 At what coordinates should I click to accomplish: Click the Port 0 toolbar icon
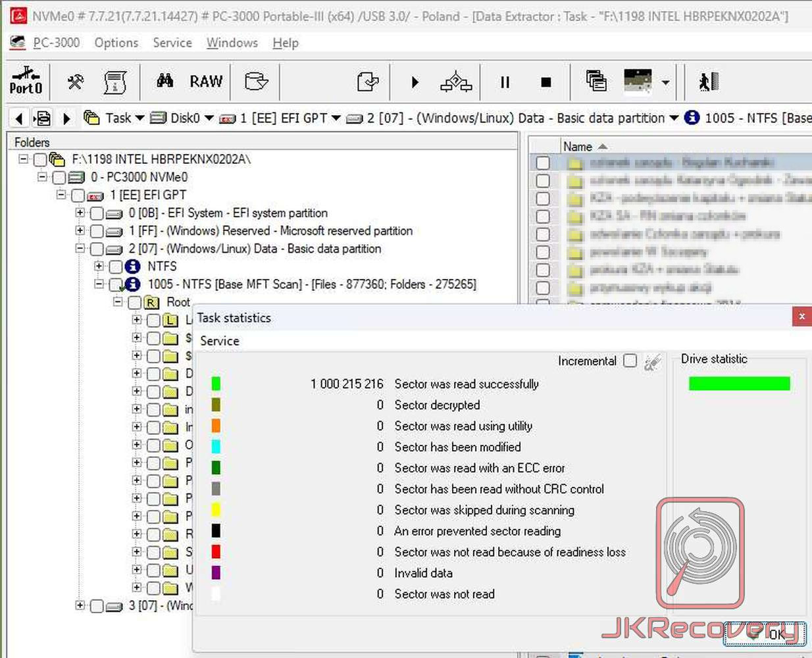[26, 81]
